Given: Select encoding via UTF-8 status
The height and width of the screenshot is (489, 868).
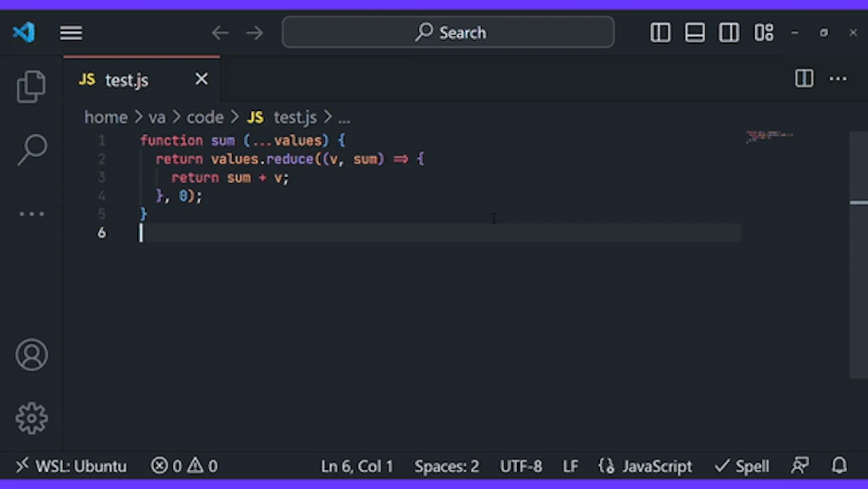Looking at the screenshot, I should 521,467.
